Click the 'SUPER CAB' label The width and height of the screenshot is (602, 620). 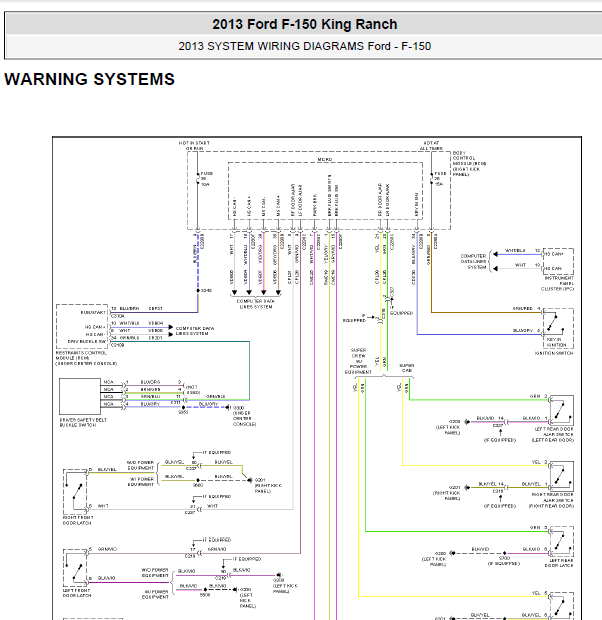pos(407,368)
